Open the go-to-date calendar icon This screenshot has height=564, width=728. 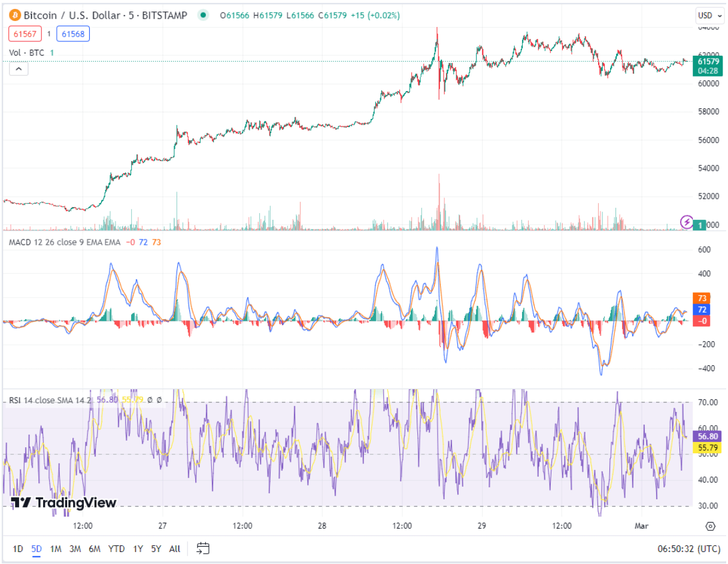click(203, 547)
